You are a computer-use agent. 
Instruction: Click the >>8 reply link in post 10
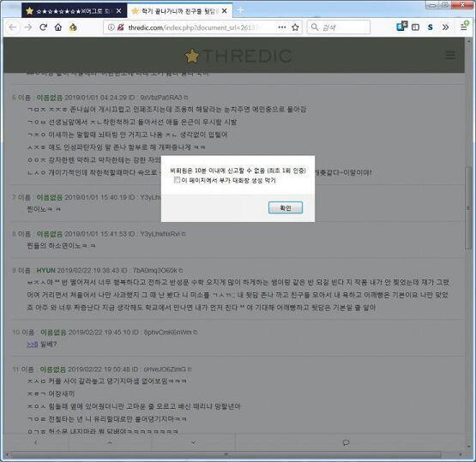33,344
